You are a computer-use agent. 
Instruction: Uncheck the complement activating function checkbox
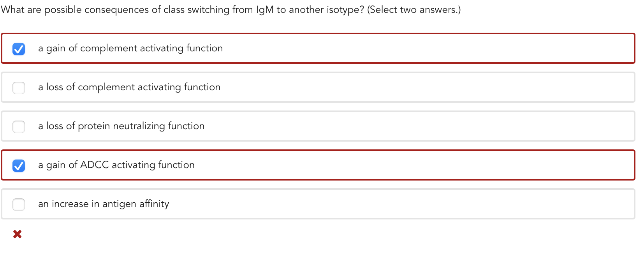click(x=18, y=49)
